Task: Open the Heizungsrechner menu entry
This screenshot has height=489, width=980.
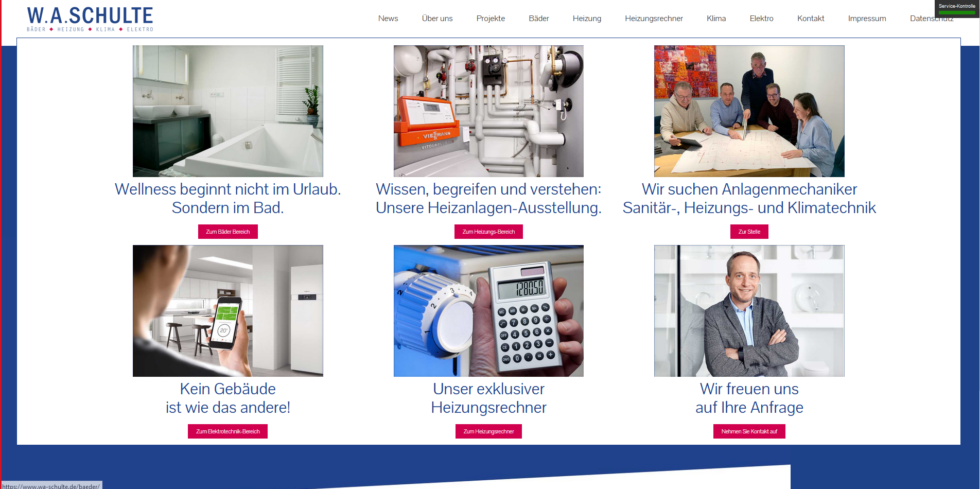Action: (654, 19)
